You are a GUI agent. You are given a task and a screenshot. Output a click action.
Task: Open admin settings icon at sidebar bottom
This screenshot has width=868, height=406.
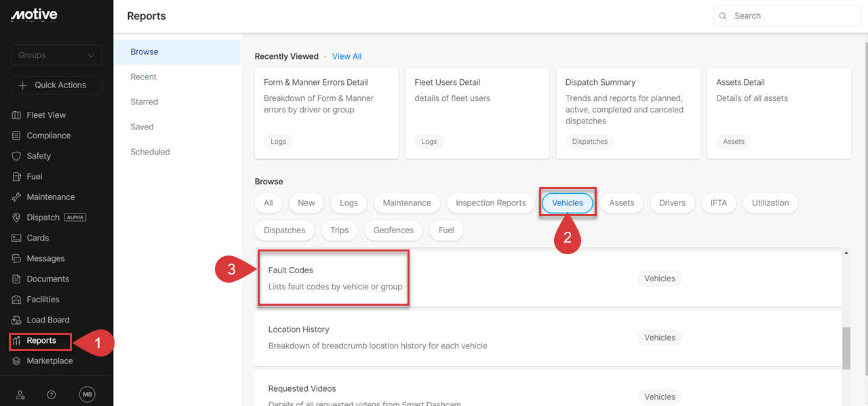(20, 394)
